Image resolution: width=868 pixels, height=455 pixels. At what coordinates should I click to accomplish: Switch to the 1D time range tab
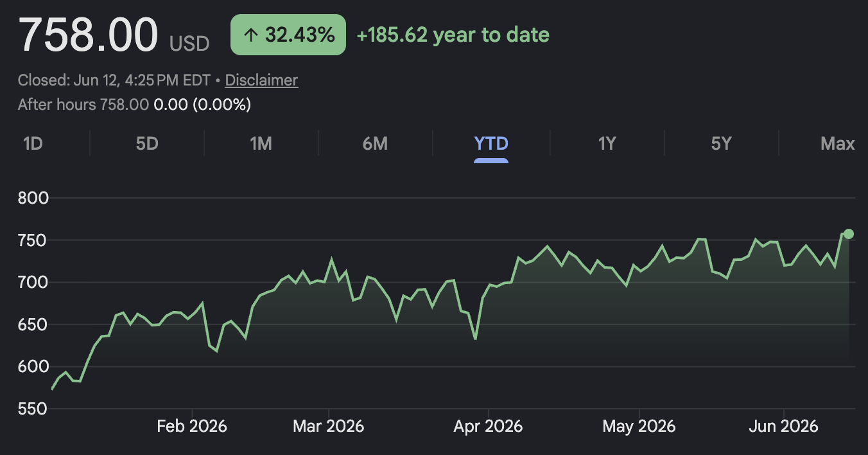(33, 143)
